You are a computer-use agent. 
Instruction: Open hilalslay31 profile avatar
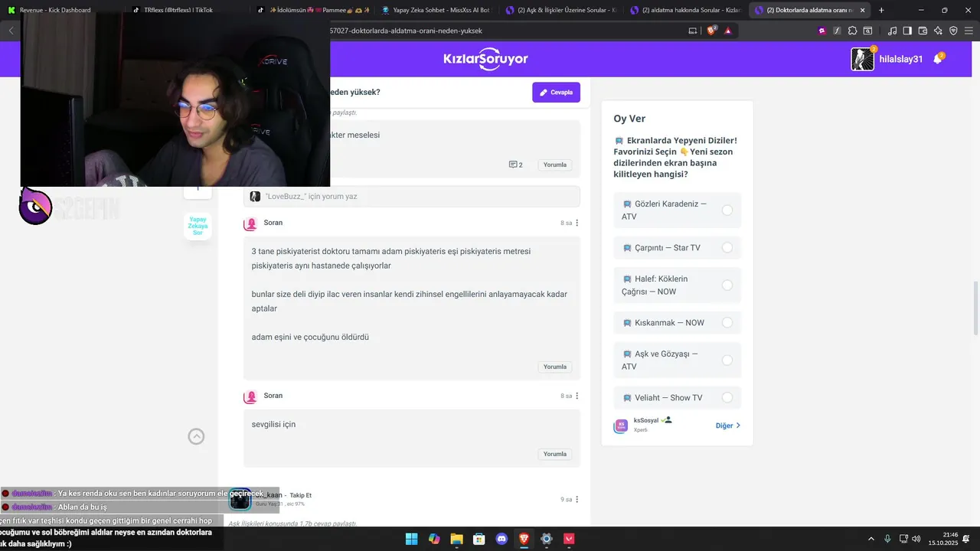(862, 60)
